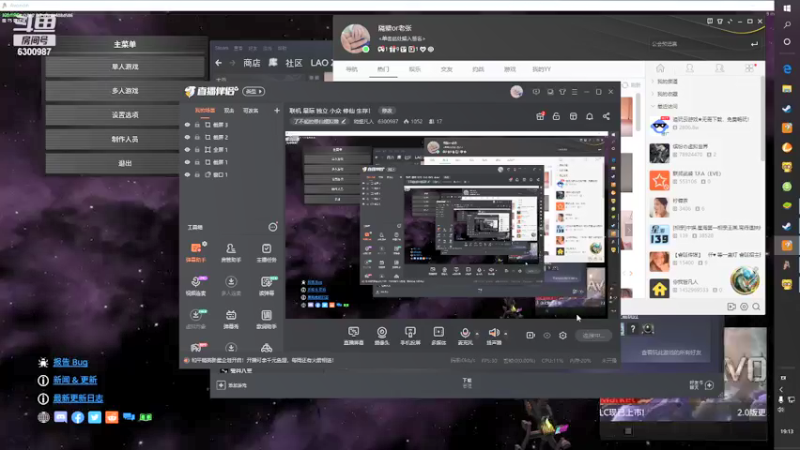Open the gear settings icon in 直播伴侣
This screenshot has height=450, width=800.
[563, 335]
